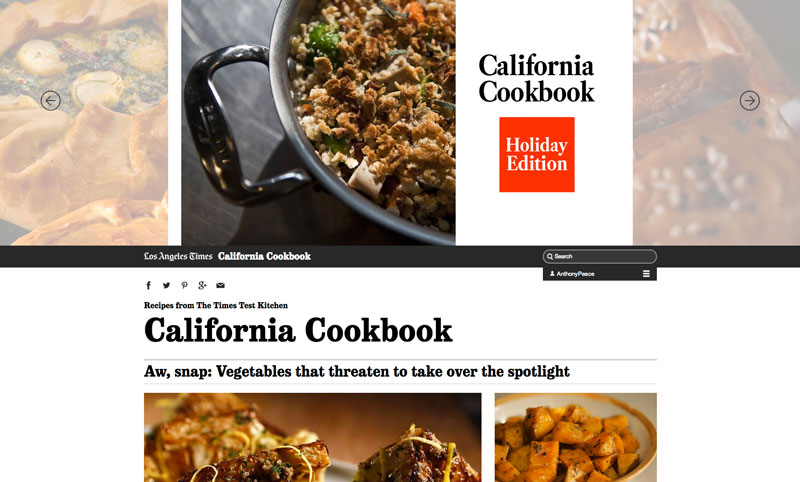The image size is (800, 482).
Task: Tweet this page via Twitter icon
Action: coord(166,285)
